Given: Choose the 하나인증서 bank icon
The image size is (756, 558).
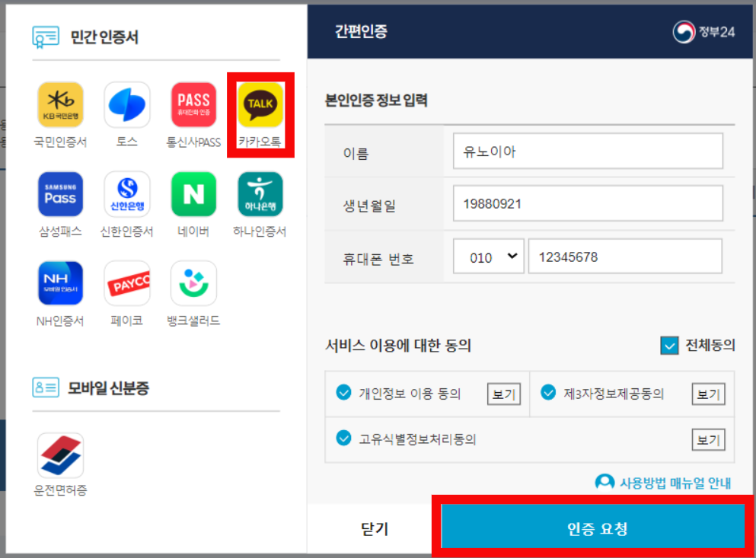Looking at the screenshot, I should point(260,194).
